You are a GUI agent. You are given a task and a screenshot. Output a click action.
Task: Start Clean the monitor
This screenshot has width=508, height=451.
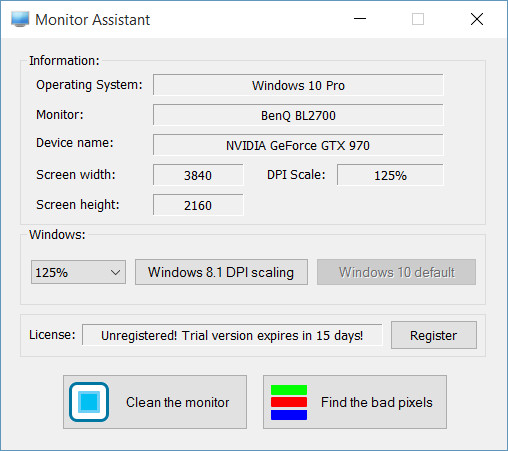pos(155,402)
